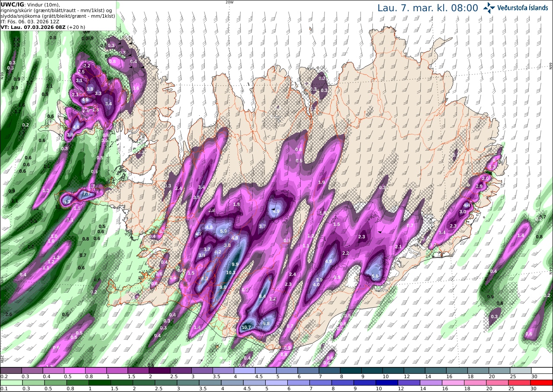
Task: Click the 10.3 precipitation value on map
Action: (231, 272)
